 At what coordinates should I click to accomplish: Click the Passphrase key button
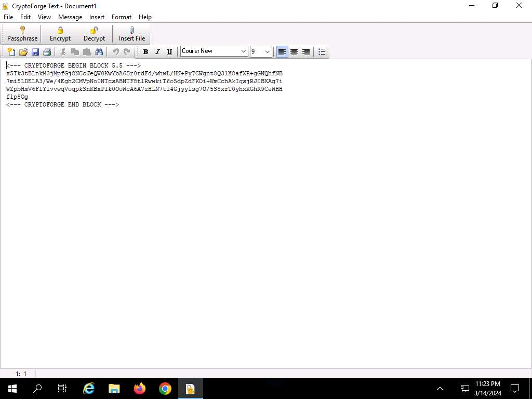click(22, 34)
